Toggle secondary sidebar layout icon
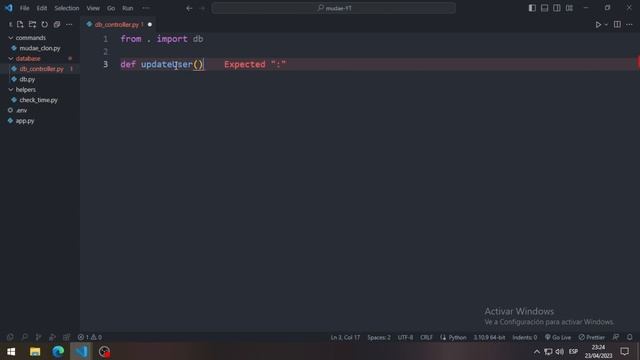This screenshot has height=360, width=640. click(x=557, y=8)
